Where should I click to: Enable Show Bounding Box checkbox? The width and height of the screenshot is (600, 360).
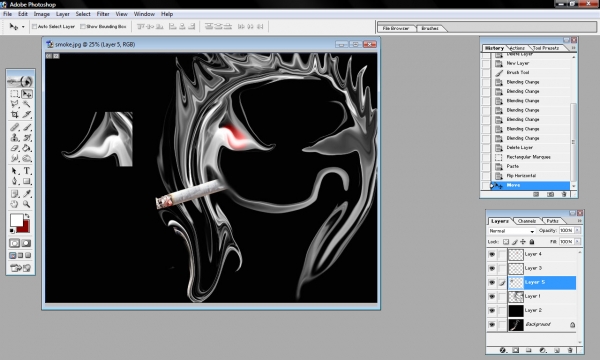(x=83, y=26)
